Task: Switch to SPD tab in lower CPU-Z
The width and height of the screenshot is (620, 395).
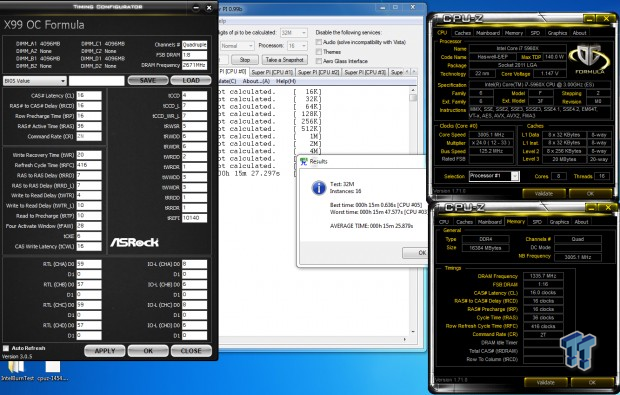Action: [537, 222]
